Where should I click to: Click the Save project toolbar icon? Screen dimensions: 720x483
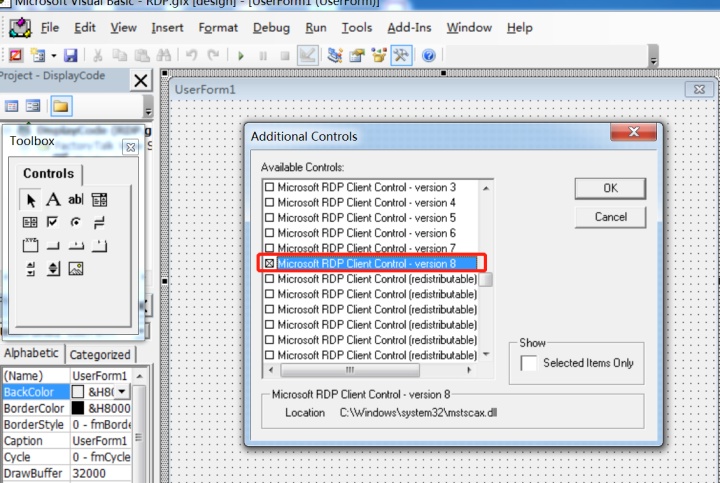coord(70,56)
